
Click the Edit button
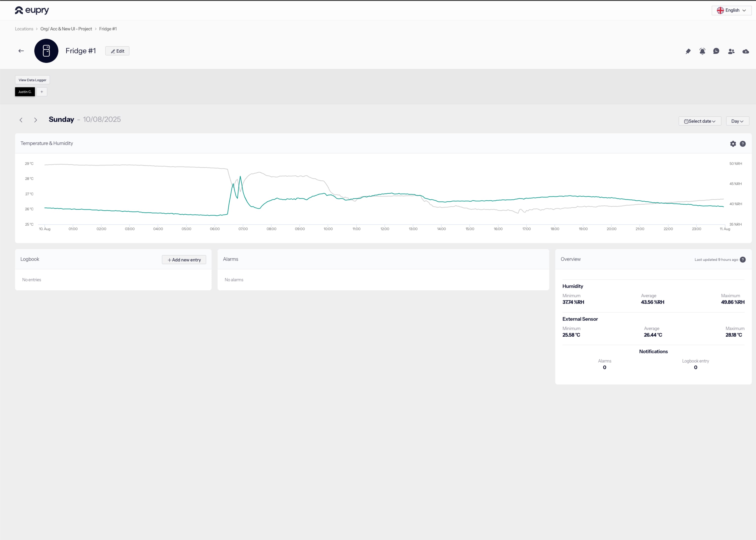(117, 51)
